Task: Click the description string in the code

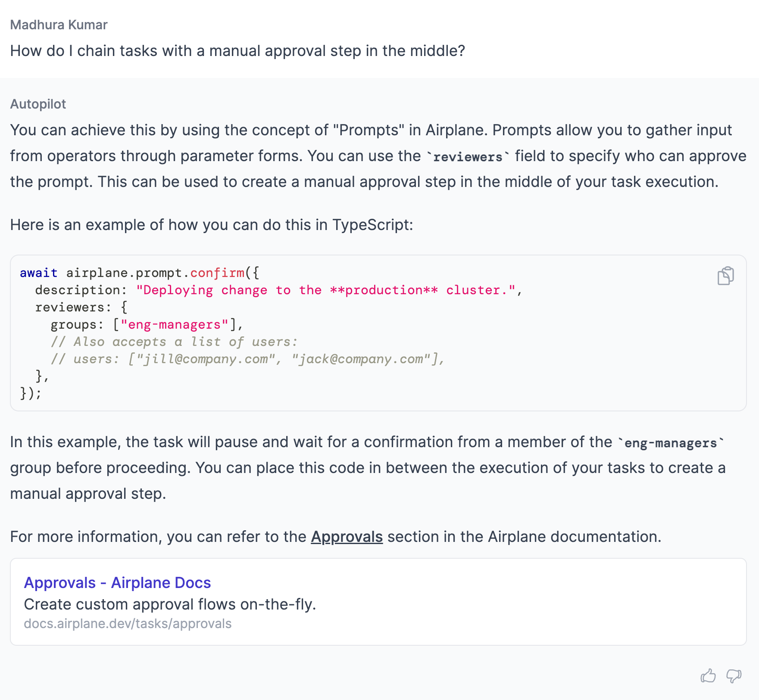Action: coord(325,290)
